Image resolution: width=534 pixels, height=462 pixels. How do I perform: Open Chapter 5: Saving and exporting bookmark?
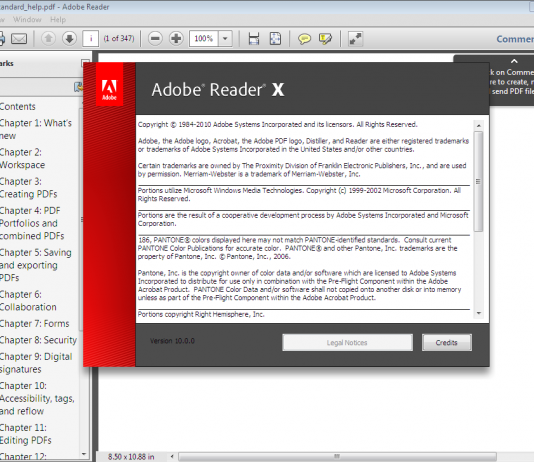(36, 265)
